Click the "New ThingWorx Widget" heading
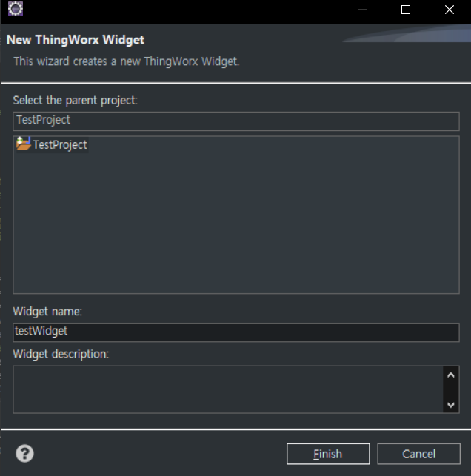The image size is (471, 476). pyautogui.click(x=75, y=40)
